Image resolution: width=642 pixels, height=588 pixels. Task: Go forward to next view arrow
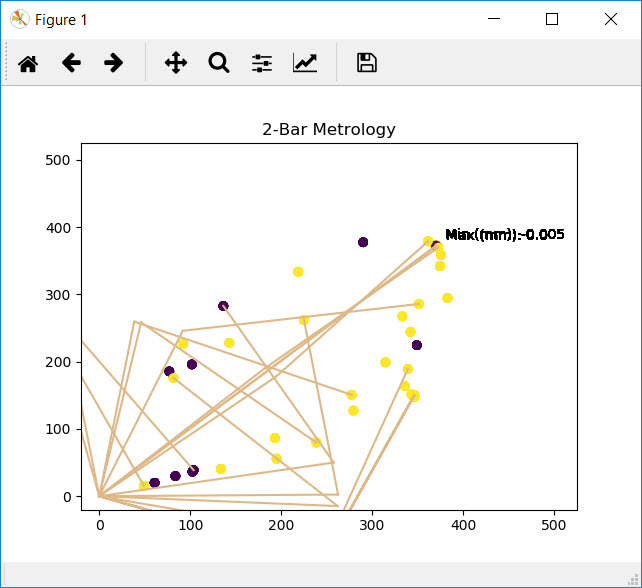tap(114, 63)
